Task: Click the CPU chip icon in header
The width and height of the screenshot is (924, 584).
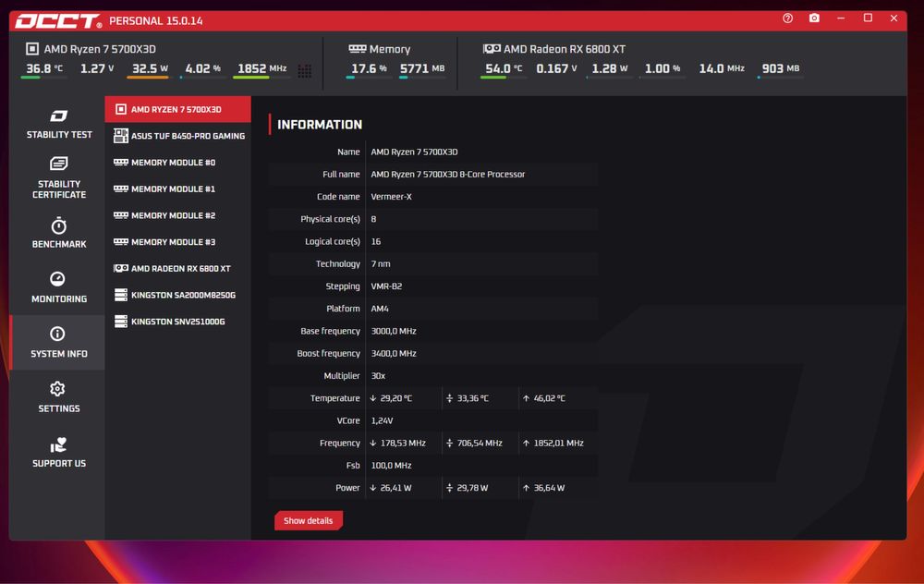Action: tap(32, 49)
